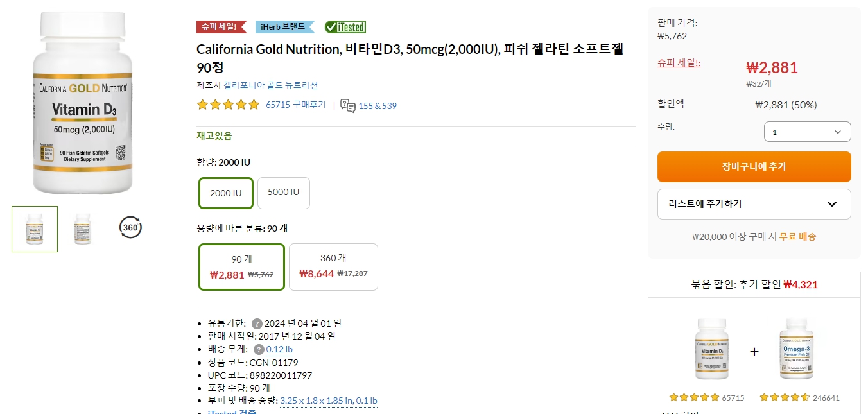Image resolution: width=868 pixels, height=414 pixels.
Task: Select the 360 개 package size option
Action: point(333,266)
